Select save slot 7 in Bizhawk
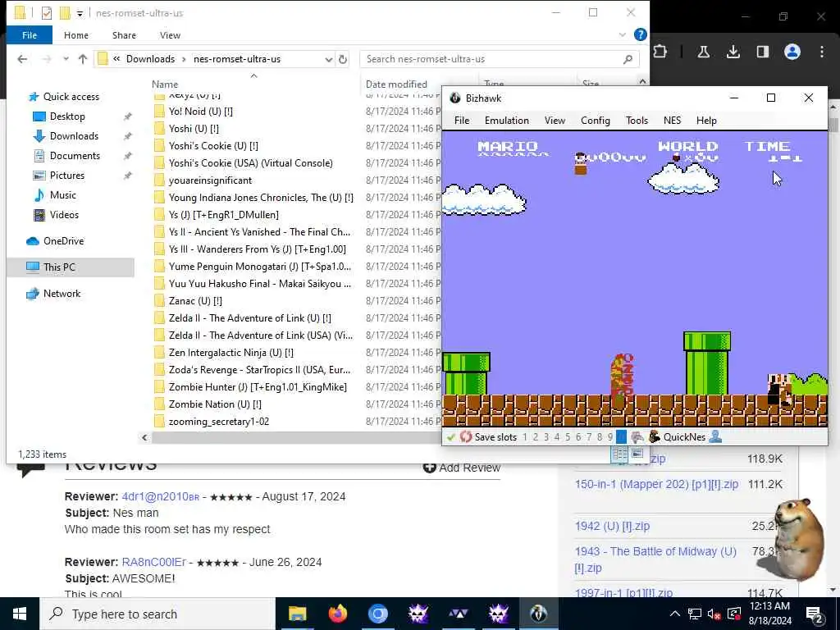Viewport: 840px width, 630px height. pos(589,437)
